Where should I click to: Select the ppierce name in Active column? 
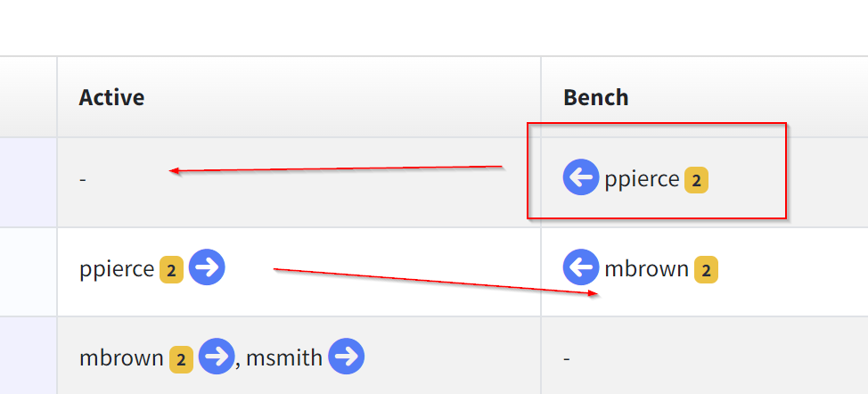[117, 269]
